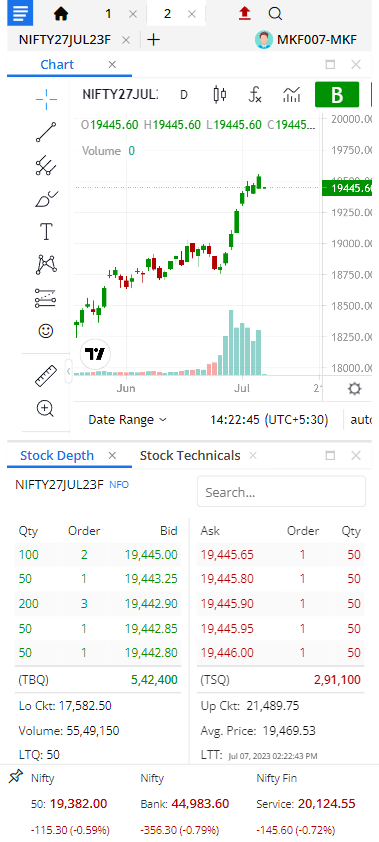Click the green B buy button
This screenshot has width=379, height=842.
[x=337, y=95]
